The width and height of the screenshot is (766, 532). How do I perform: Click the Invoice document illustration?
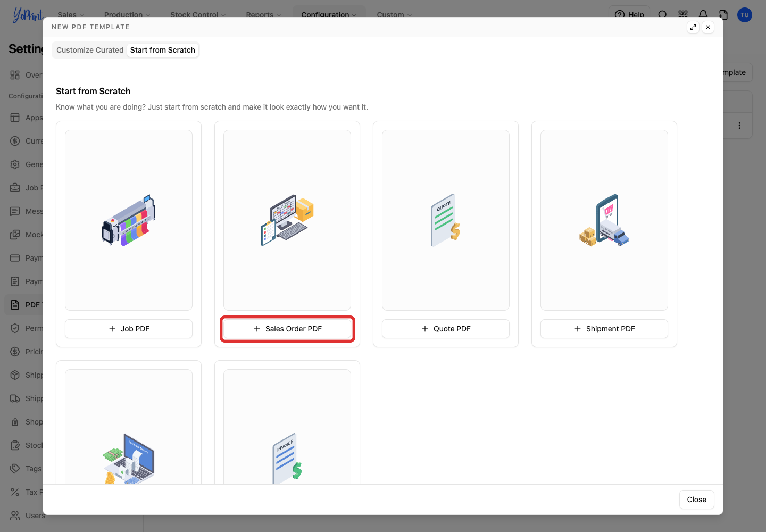287,458
